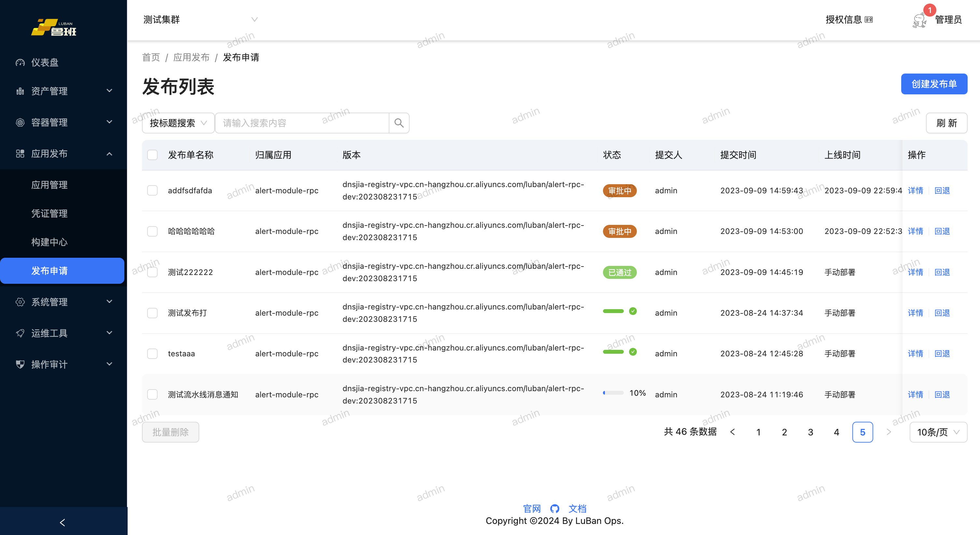
Task: Open the 10条/页 page size dropdown
Action: point(938,432)
